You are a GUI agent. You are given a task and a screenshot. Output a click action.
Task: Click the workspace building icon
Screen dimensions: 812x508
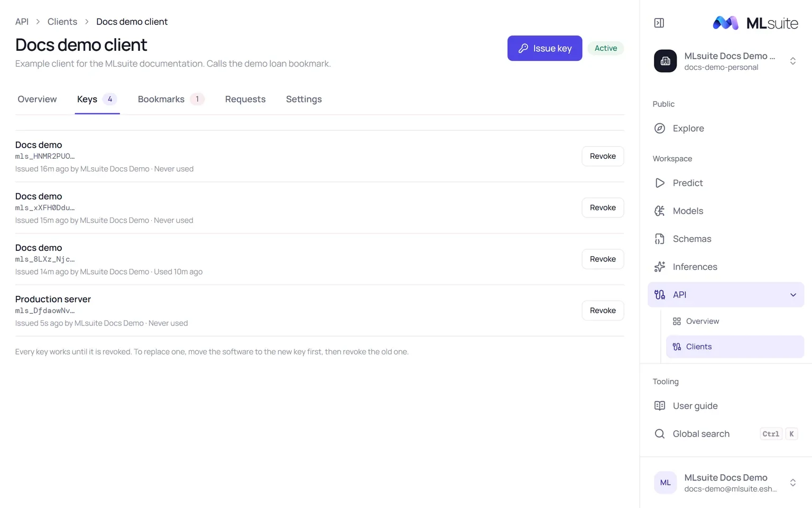point(665,61)
